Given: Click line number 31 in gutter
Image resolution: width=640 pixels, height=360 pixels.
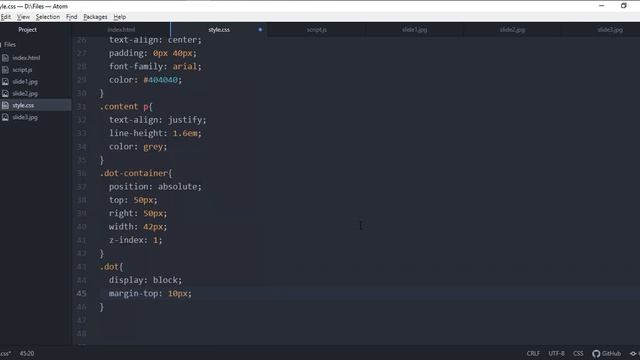Looking at the screenshot, I should [x=81, y=107].
